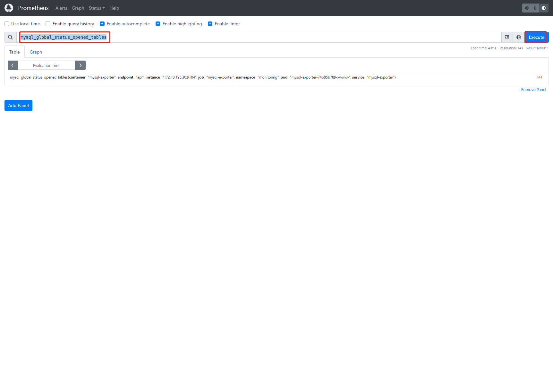
Task: Click the Remove Panel link
Action: (533, 90)
